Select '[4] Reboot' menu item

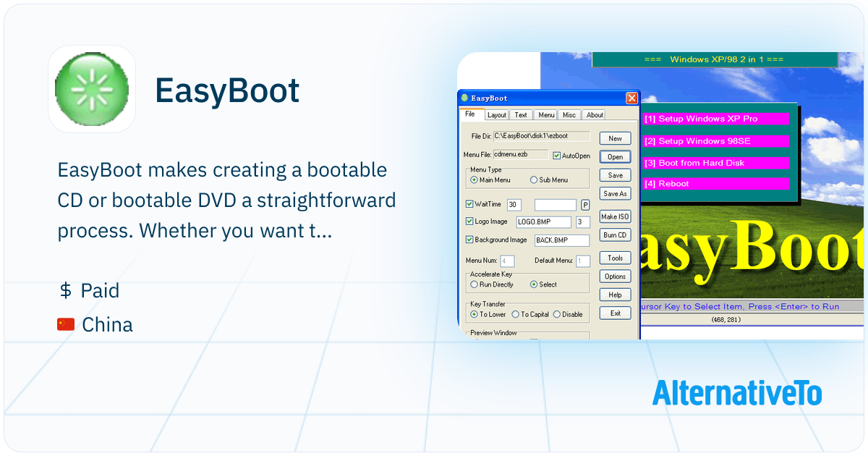point(715,184)
